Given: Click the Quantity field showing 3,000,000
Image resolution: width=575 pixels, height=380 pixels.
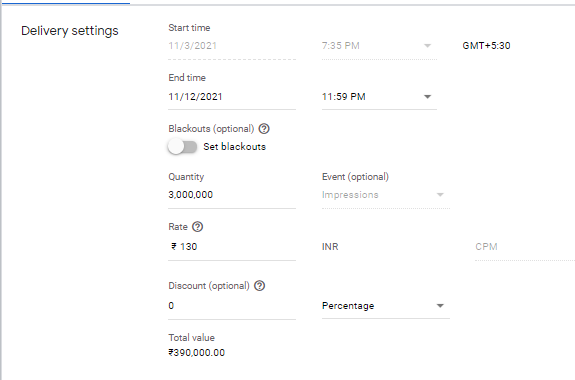Looking at the screenshot, I should pos(232,195).
